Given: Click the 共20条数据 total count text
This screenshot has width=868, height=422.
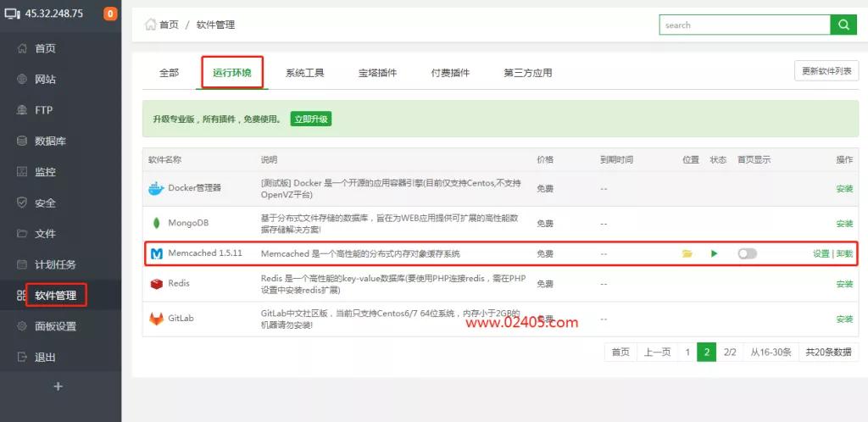Looking at the screenshot, I should (x=828, y=353).
